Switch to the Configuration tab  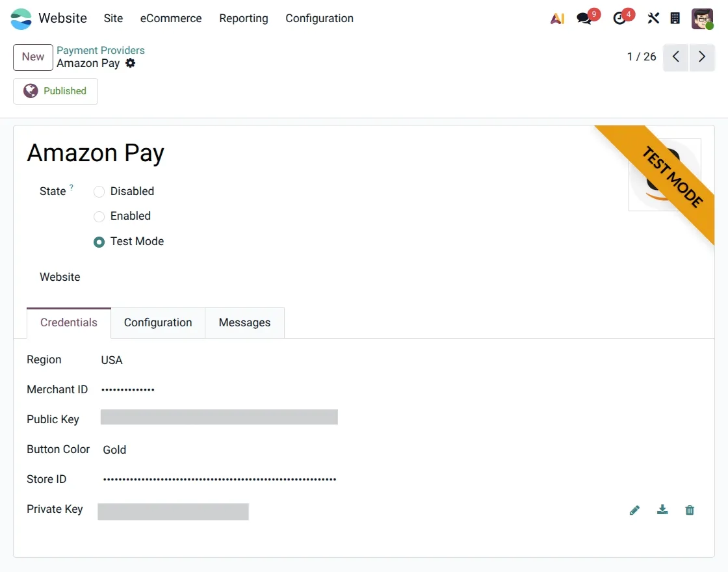coord(158,322)
